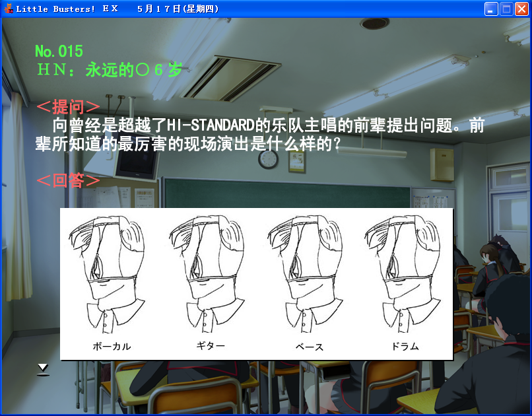Viewport: 532px width, 416px height.
Task: Click the HN: 永远的○6岁 handle name
Action: pyautogui.click(x=110, y=70)
